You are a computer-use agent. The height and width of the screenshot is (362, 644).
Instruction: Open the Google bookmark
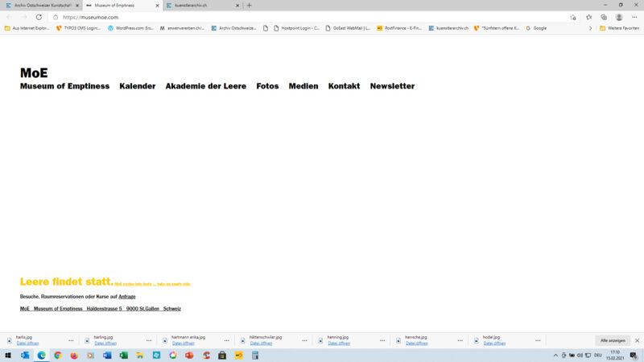536,28
